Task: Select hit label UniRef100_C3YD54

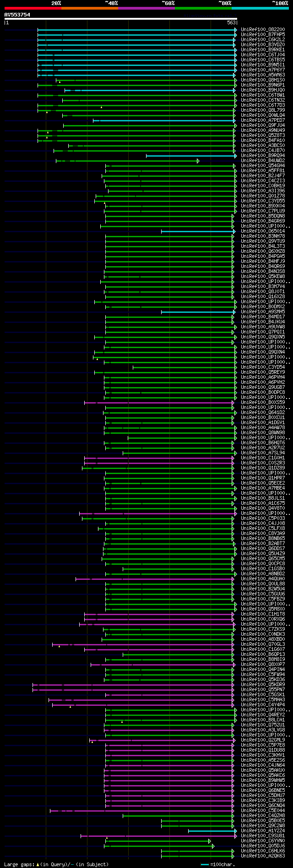Action: pyautogui.click(x=263, y=367)
